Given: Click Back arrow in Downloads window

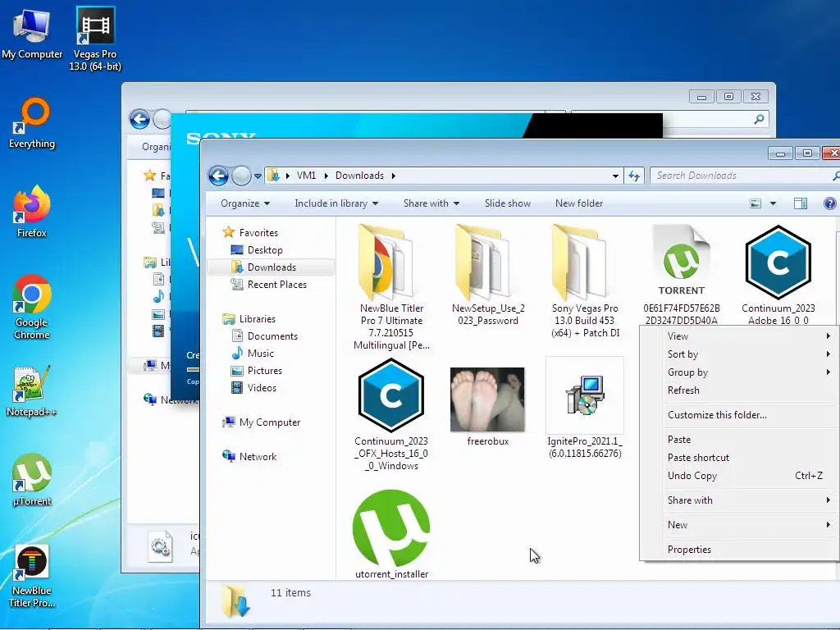Looking at the screenshot, I should tap(218, 176).
